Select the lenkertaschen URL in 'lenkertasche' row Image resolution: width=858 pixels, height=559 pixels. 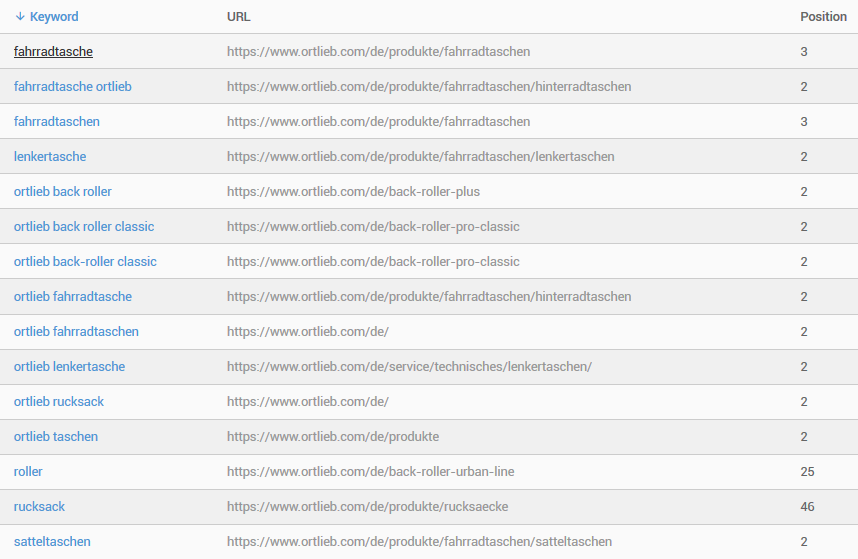point(421,156)
